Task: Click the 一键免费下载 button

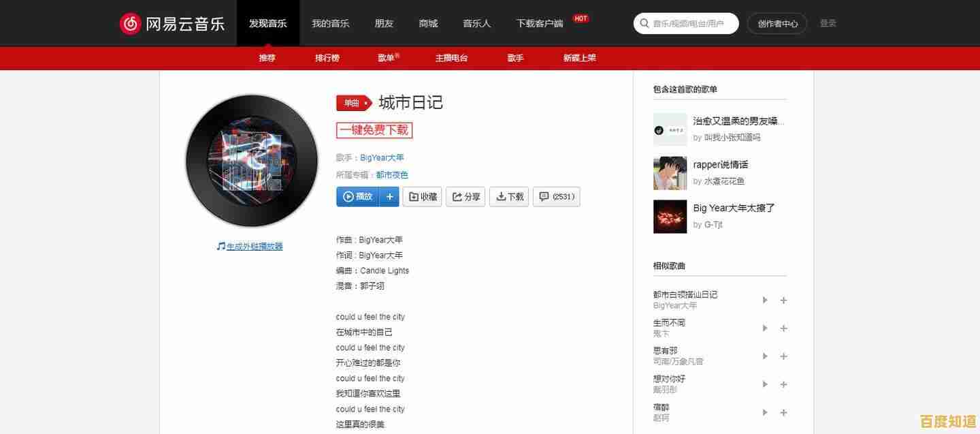Action: tap(374, 129)
